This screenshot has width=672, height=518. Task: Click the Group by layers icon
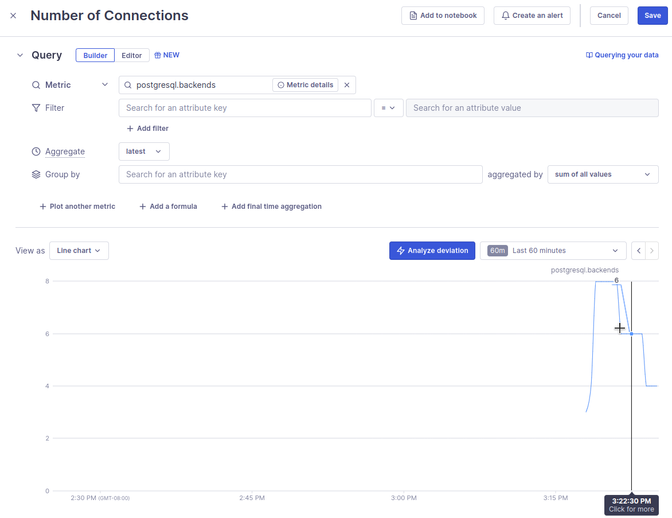click(36, 174)
